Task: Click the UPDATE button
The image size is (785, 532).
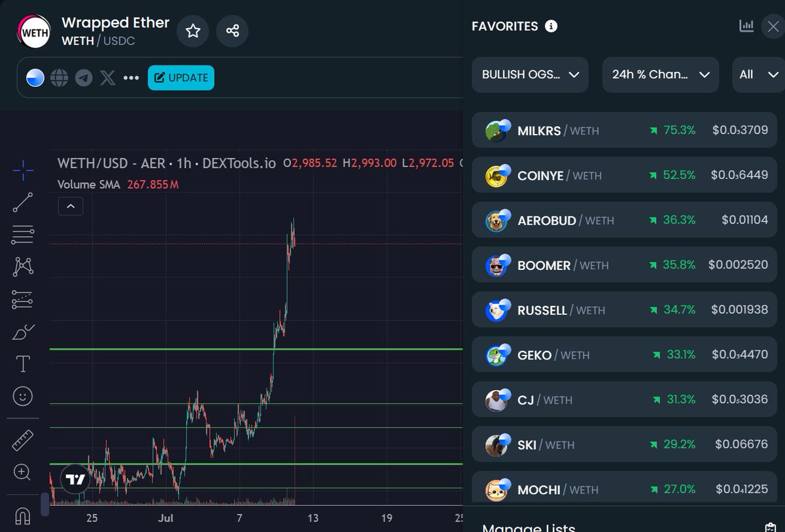Action: pos(181,77)
